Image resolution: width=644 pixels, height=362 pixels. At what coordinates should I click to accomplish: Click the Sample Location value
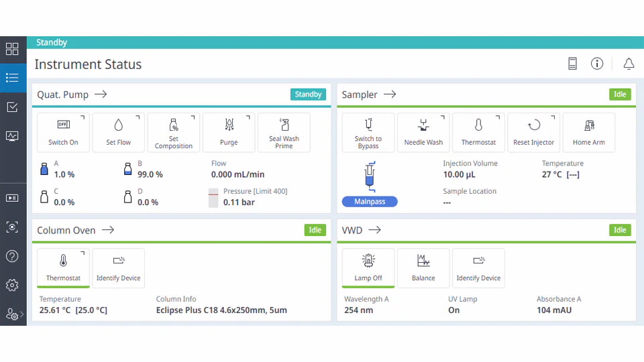(447, 202)
